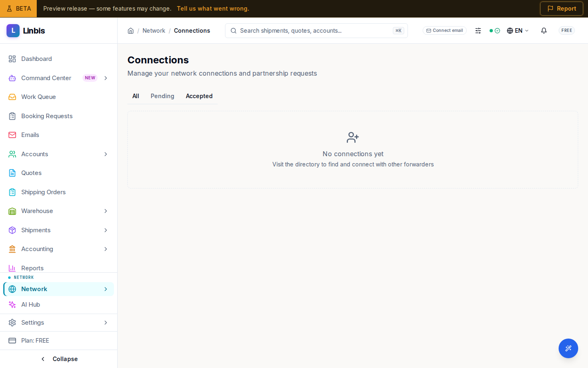Click the FREE plan badge in header

(x=567, y=31)
